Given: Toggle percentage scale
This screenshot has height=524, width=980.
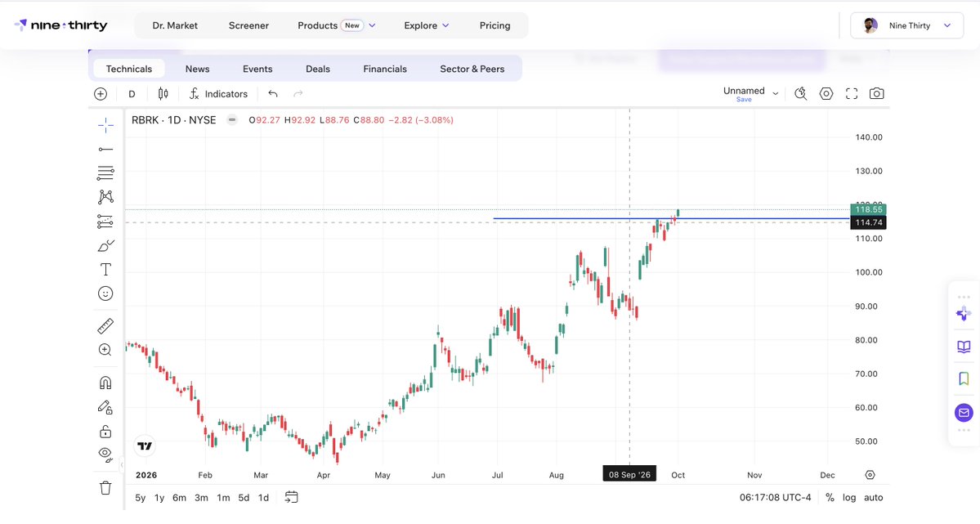Looking at the screenshot, I should pyautogui.click(x=830, y=498).
